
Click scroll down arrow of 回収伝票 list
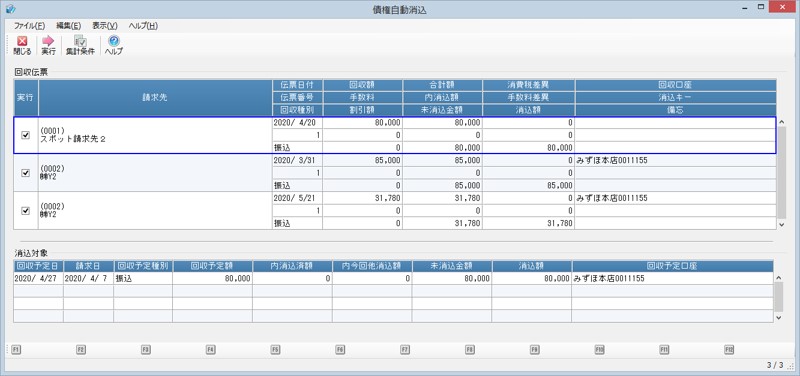[x=781, y=225]
